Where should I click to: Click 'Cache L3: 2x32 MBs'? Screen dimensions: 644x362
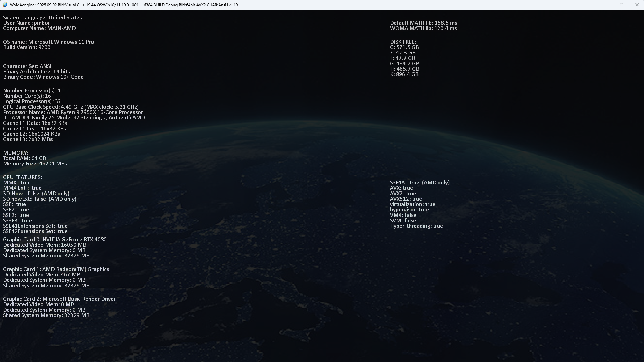coord(28,139)
